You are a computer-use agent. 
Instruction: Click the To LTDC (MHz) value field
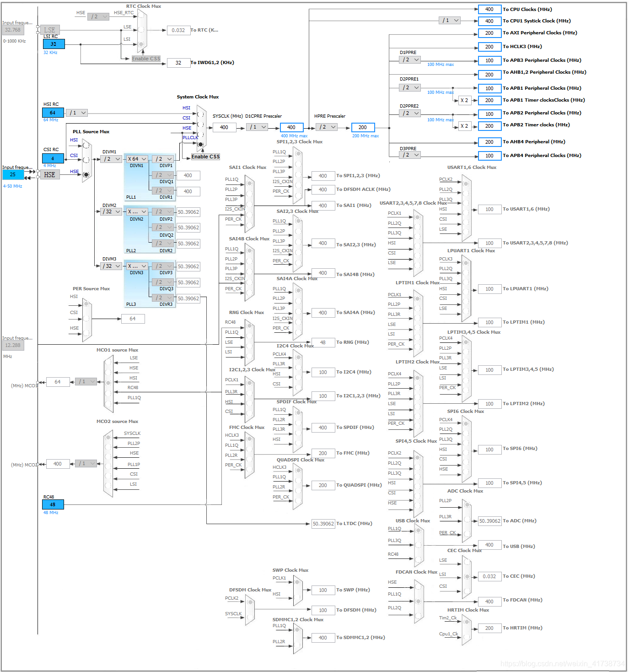click(x=323, y=524)
